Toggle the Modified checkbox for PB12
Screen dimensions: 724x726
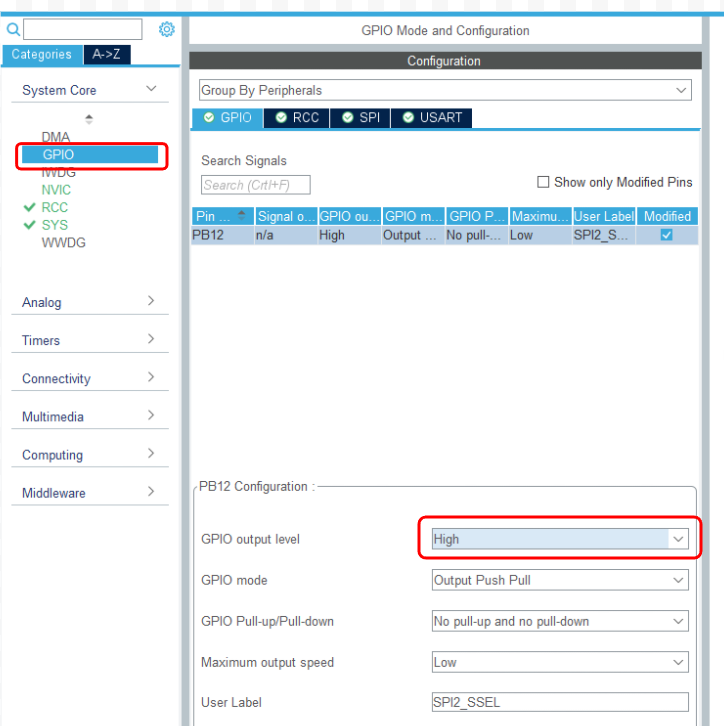click(666, 235)
